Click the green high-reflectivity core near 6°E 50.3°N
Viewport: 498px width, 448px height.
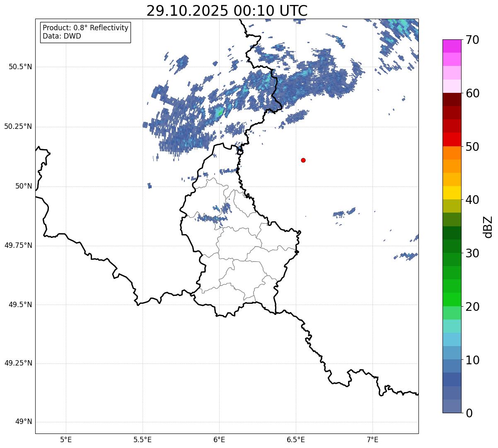click(x=220, y=111)
